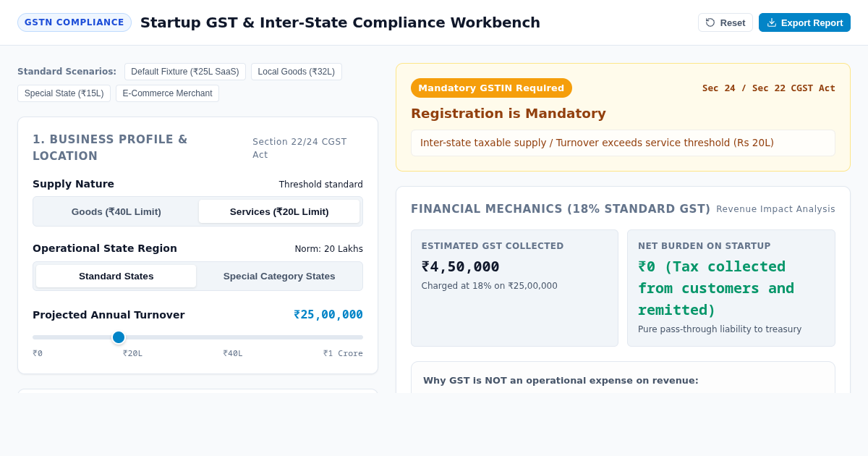The image size is (868, 456).
Task: Click the Projected Annual Turnover slider handle
Action: pos(119,337)
